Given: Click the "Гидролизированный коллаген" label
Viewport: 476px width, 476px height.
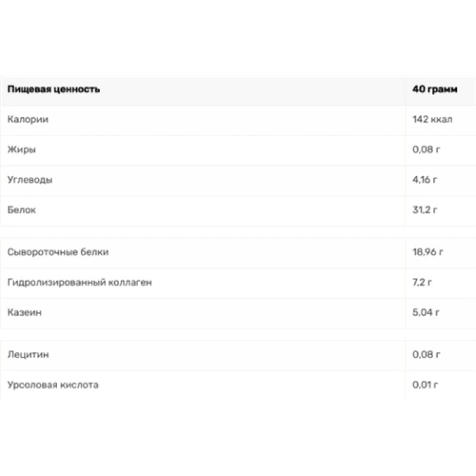Looking at the screenshot, I should click(80, 282).
